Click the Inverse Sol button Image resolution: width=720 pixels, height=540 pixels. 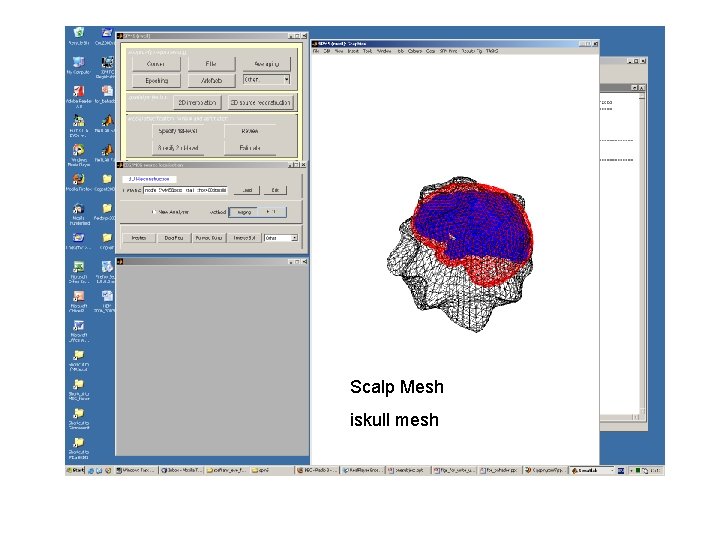[x=244, y=238]
